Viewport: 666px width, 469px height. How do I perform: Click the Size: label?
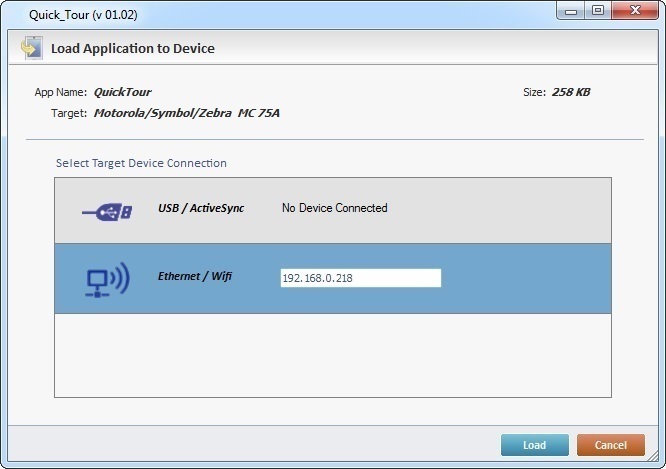click(x=534, y=92)
